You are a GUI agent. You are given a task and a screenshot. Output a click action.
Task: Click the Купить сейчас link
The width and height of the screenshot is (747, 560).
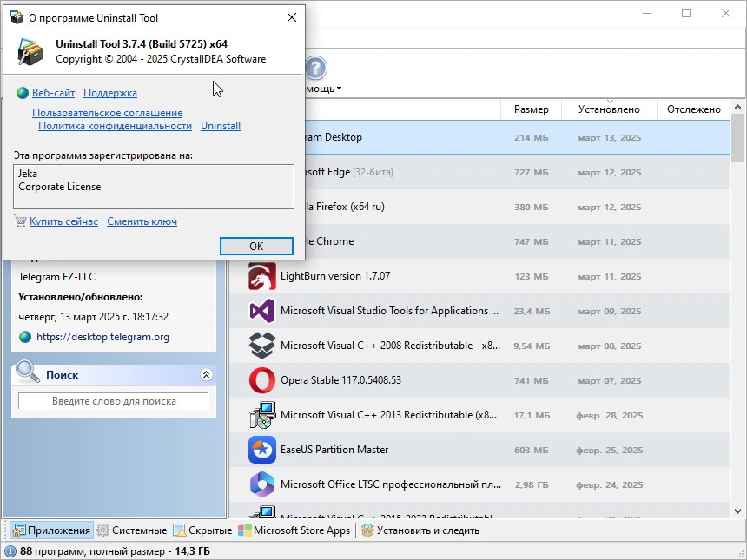[x=63, y=221]
